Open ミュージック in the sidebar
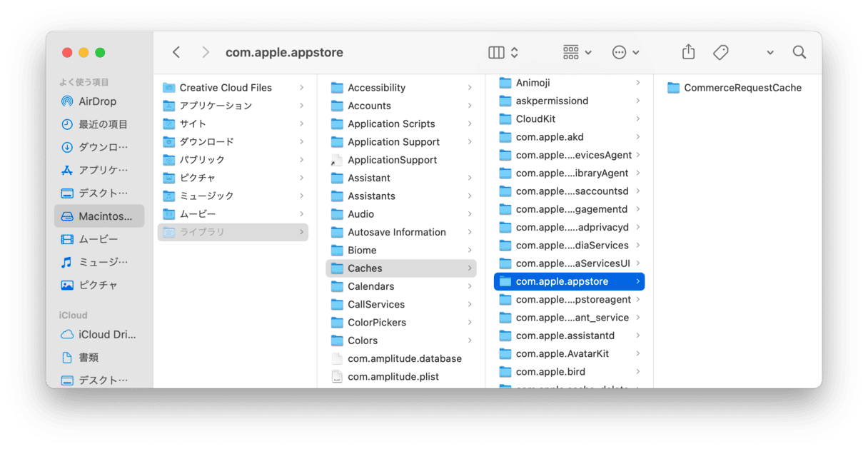The image size is (868, 449). tap(99, 262)
